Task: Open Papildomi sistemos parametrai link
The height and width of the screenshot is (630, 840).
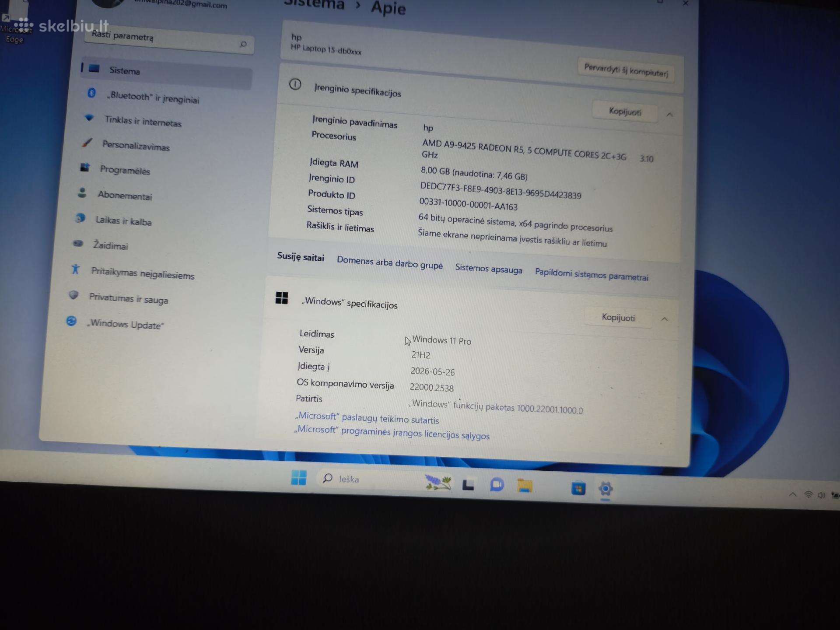Action: coord(591,274)
